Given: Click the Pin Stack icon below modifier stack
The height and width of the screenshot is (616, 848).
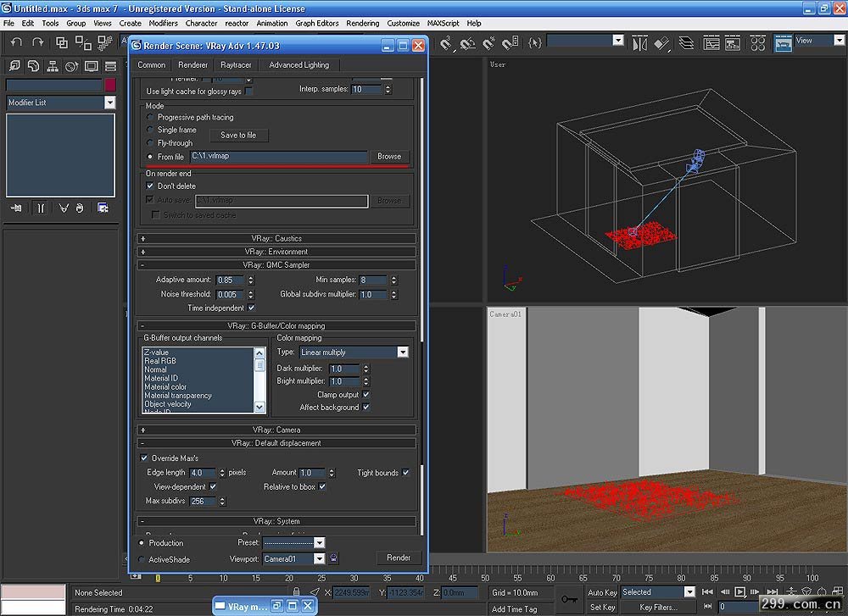Looking at the screenshot, I should point(16,208).
